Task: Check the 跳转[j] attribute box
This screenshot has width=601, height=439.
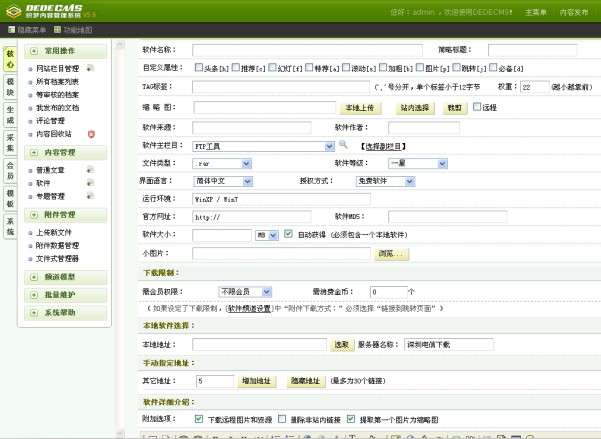Action: pos(456,67)
